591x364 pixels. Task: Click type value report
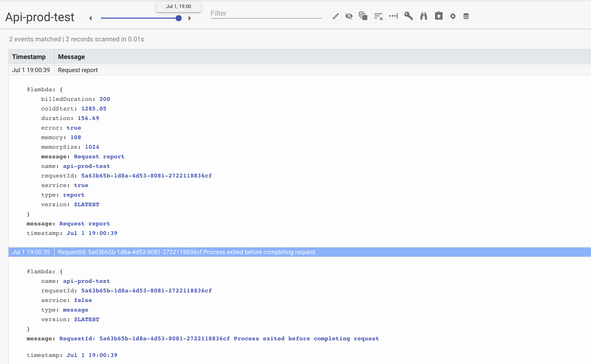pos(74,195)
